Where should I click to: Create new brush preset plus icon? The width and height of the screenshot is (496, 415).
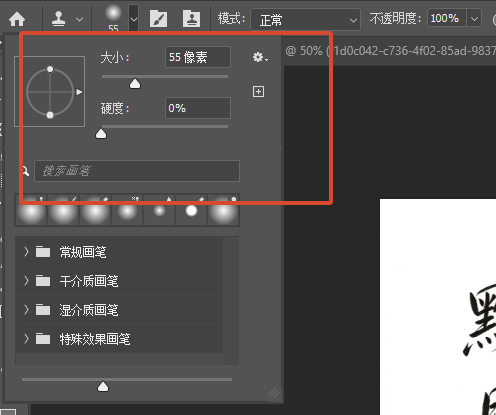(258, 91)
